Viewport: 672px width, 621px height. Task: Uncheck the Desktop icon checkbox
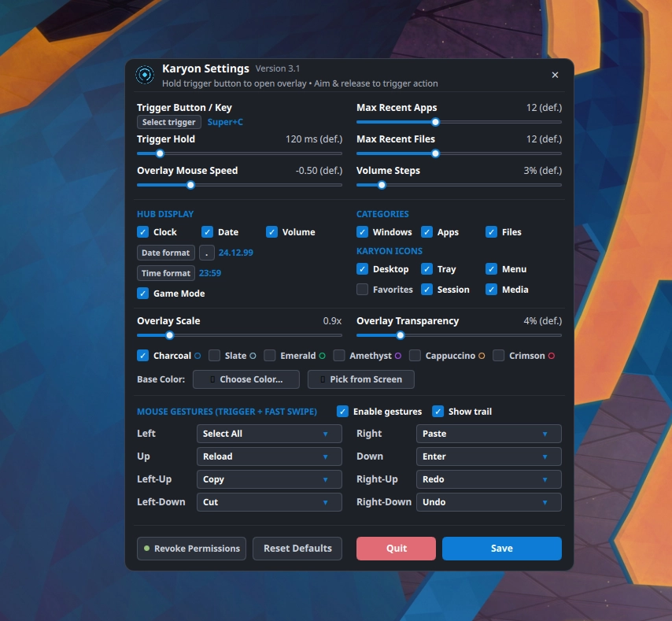362,268
